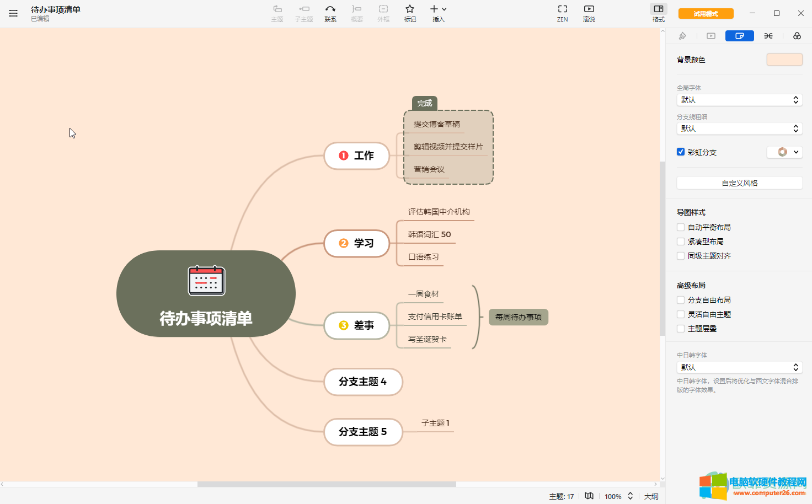This screenshot has width=812, height=504.
Task: Select the 分支主题 5 topic
Action: click(x=363, y=432)
